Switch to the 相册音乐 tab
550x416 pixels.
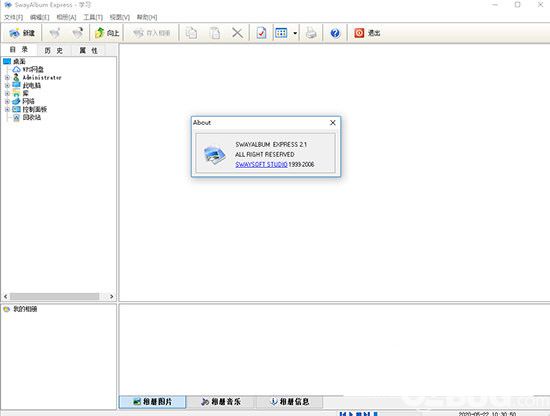point(221,402)
